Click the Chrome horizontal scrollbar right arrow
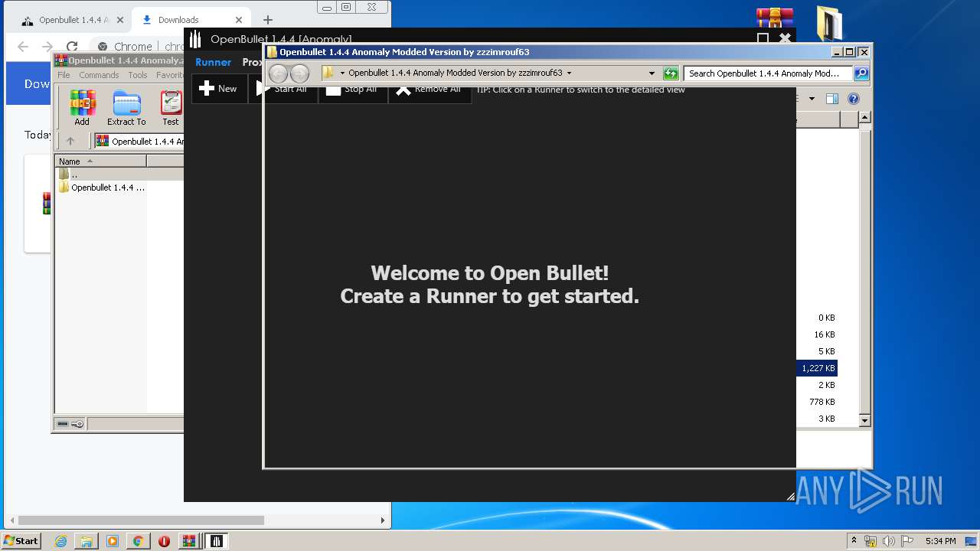 [383, 520]
